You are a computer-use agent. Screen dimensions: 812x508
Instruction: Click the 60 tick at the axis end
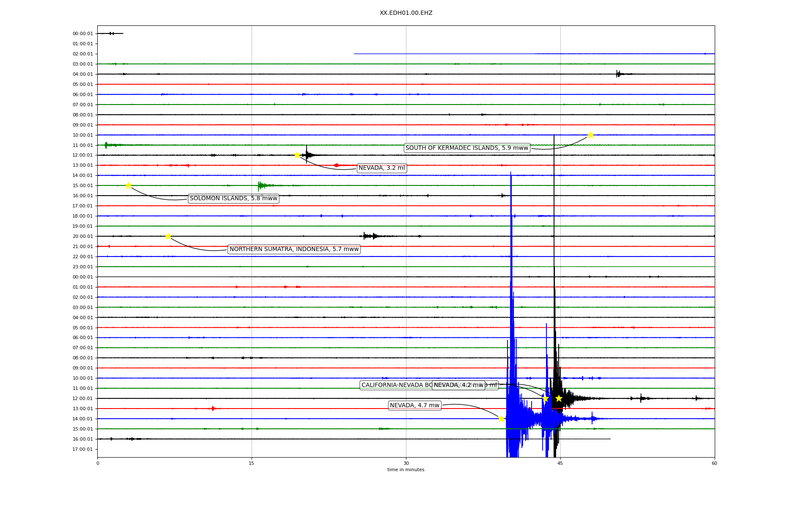pyautogui.click(x=714, y=463)
